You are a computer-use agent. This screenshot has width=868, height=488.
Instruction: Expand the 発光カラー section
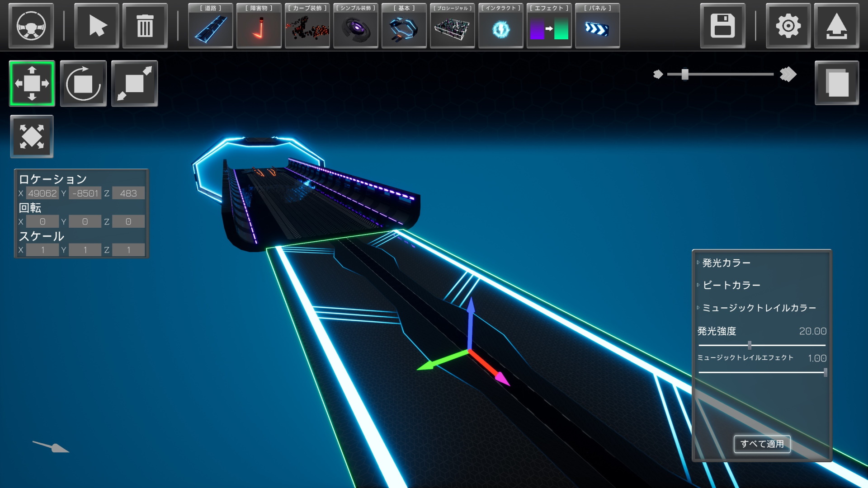pyautogui.click(x=726, y=263)
